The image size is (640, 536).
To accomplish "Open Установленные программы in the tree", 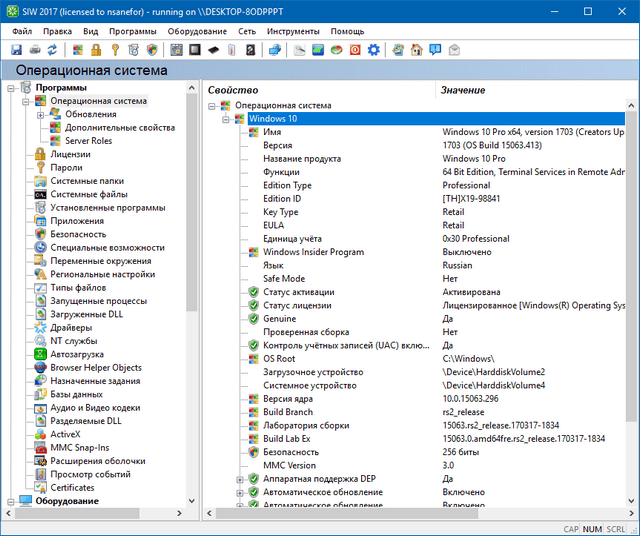I will 107,207.
